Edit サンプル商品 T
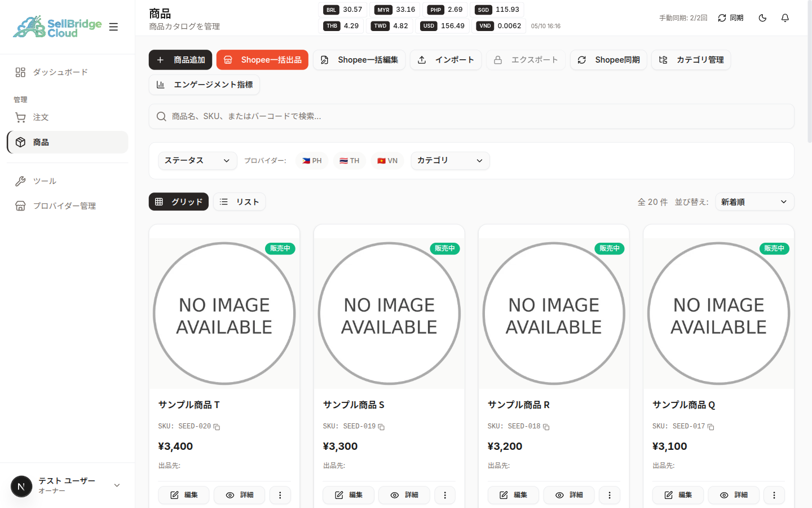This screenshot has height=508, width=812. point(183,495)
